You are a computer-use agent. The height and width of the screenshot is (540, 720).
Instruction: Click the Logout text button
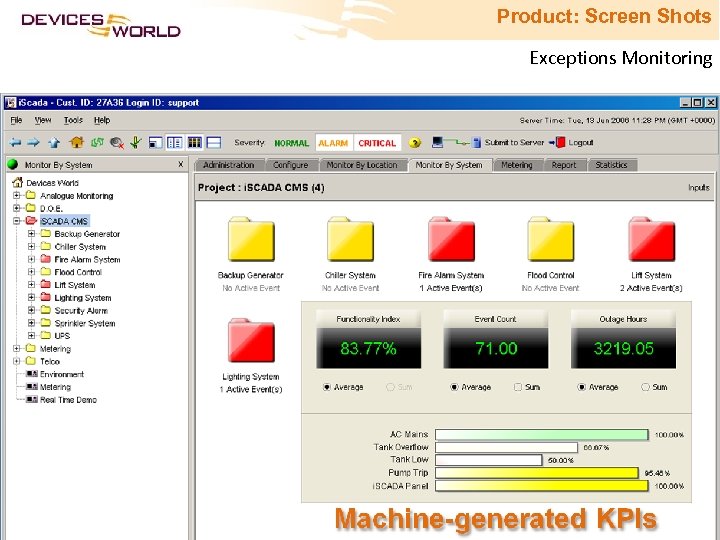click(x=581, y=143)
